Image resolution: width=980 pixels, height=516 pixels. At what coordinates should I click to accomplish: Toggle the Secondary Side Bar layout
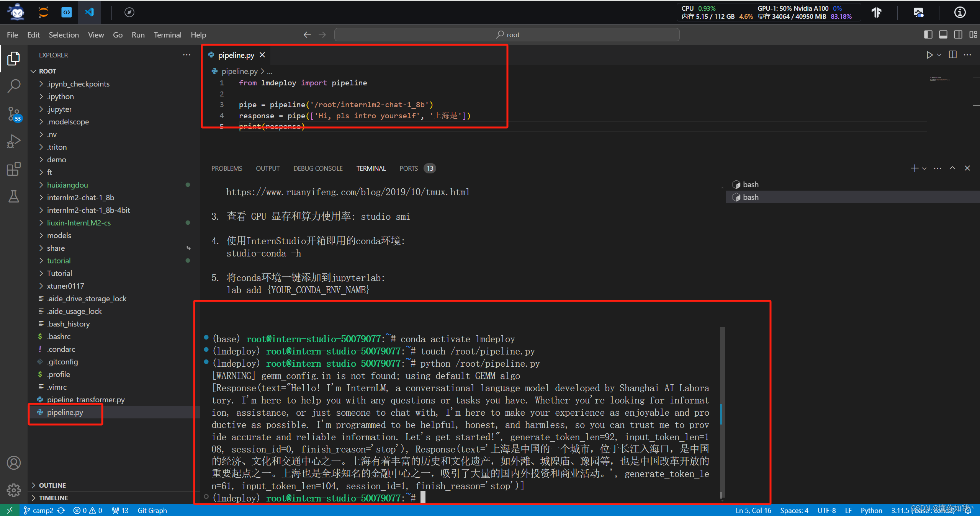[958, 35]
